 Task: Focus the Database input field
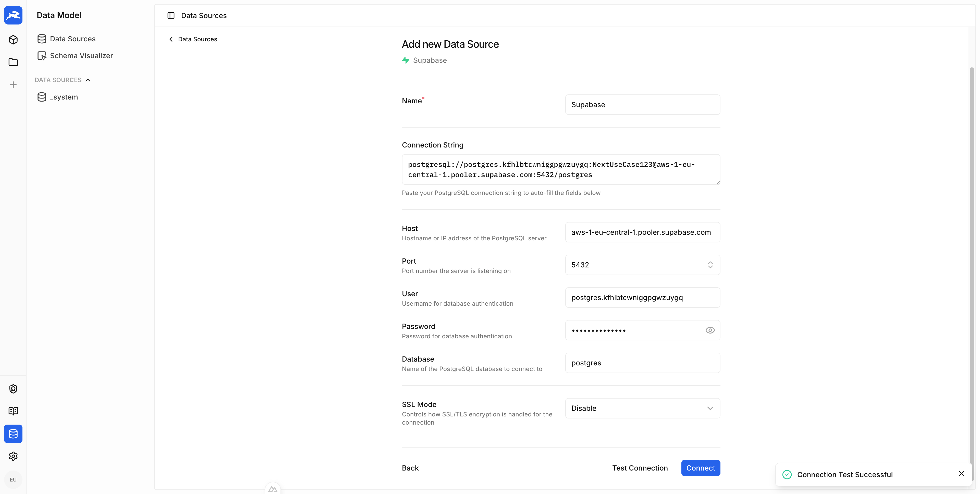pyautogui.click(x=643, y=363)
